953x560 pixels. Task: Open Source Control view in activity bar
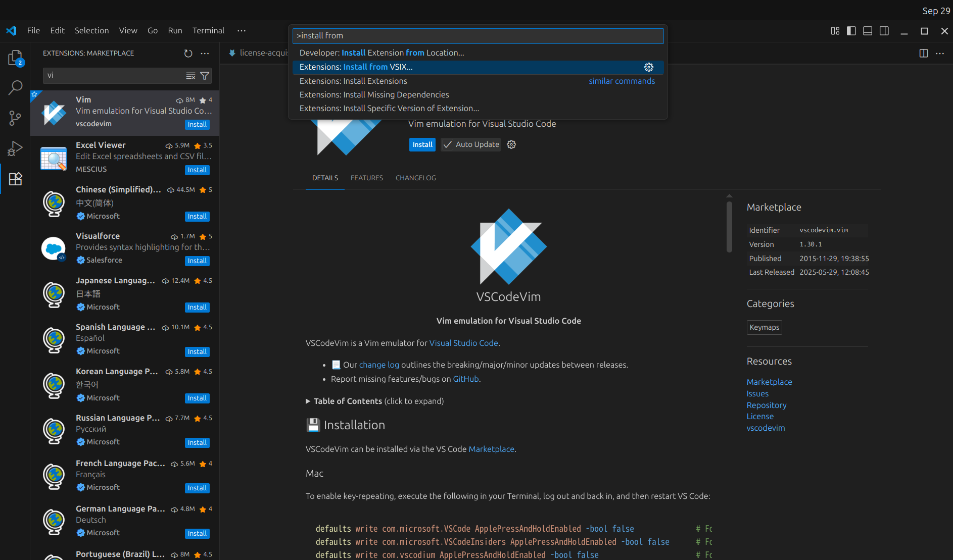pyautogui.click(x=15, y=118)
